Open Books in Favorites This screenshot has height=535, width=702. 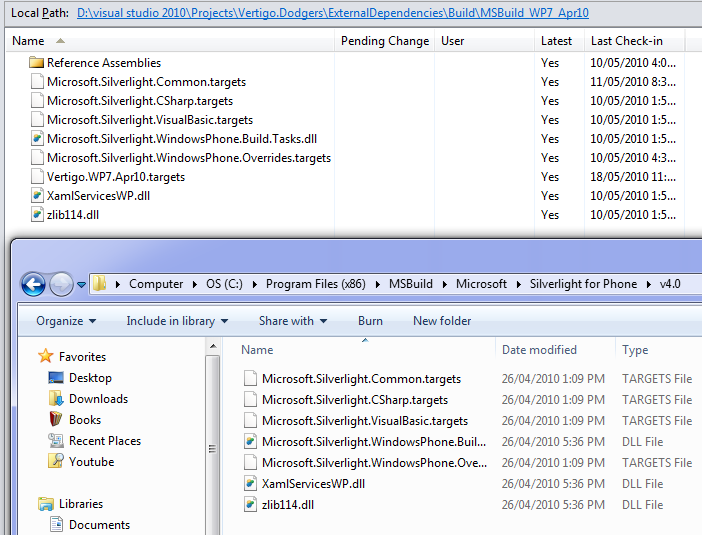(x=85, y=420)
